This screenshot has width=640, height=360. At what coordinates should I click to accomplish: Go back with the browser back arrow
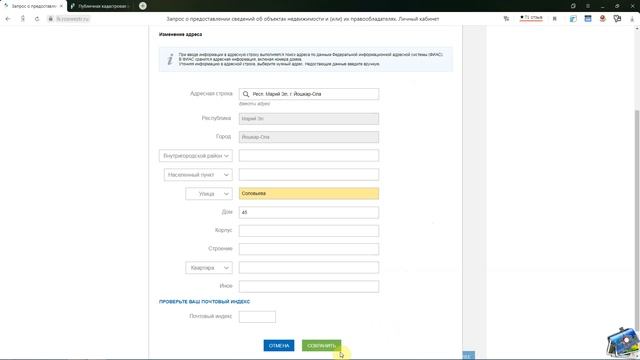8,19
